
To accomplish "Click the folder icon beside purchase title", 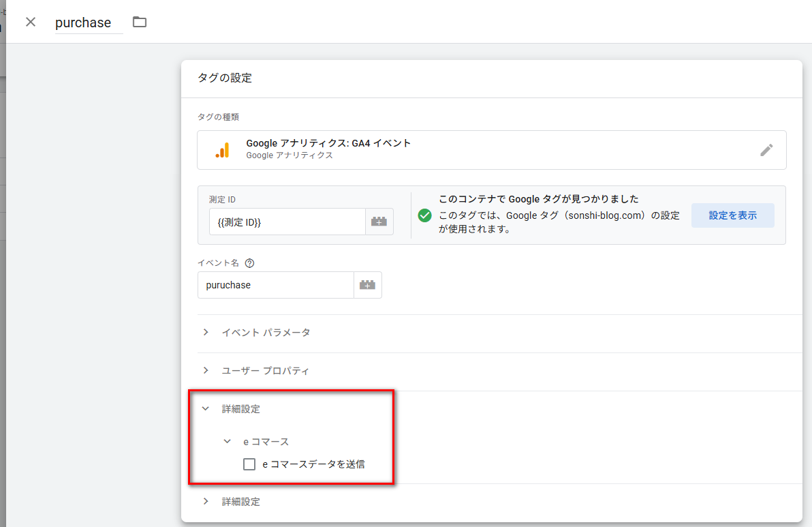I will click(x=139, y=22).
